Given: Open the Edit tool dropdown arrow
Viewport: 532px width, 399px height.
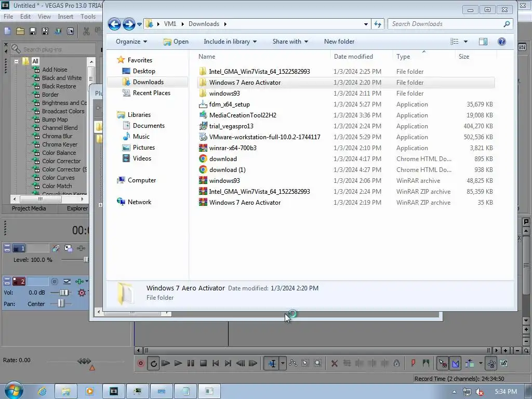Looking at the screenshot, I should tap(283, 363).
